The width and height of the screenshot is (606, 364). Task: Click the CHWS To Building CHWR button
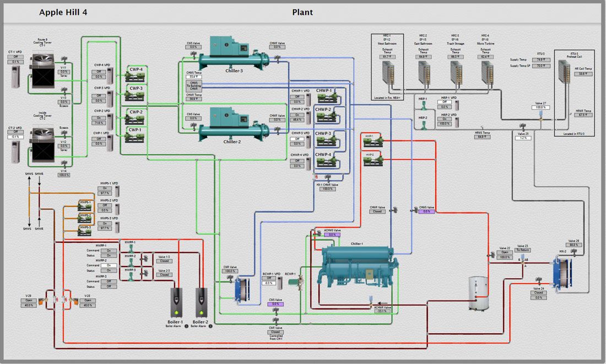tap(193, 85)
